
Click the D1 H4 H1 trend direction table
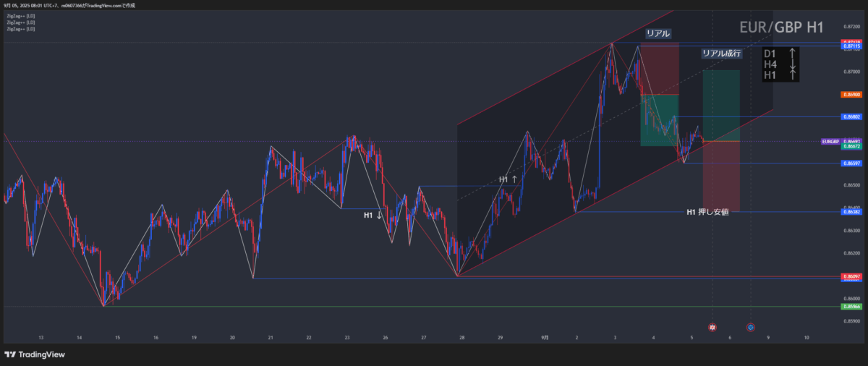click(780, 64)
